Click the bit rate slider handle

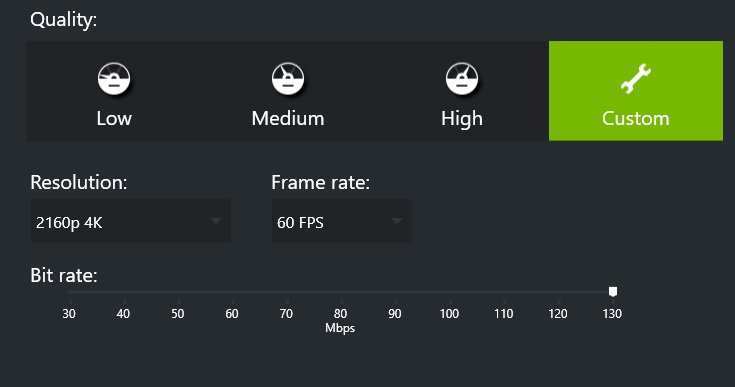tap(613, 291)
